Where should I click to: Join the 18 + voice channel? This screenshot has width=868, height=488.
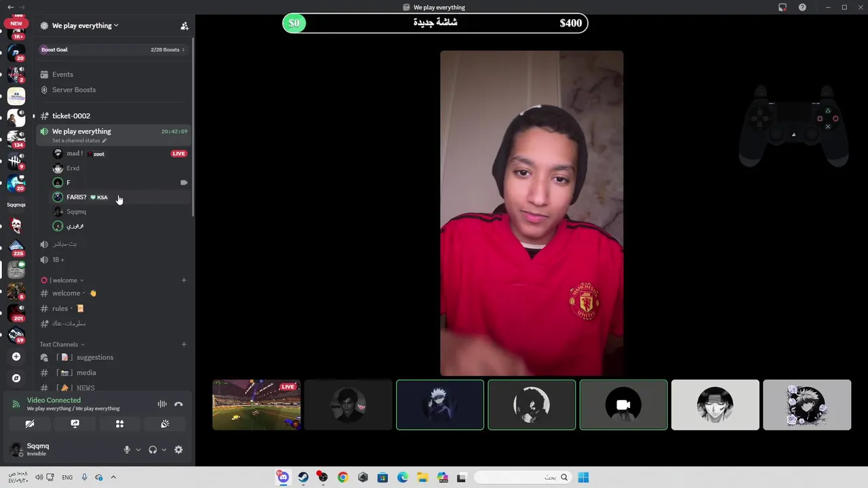[x=113, y=260]
